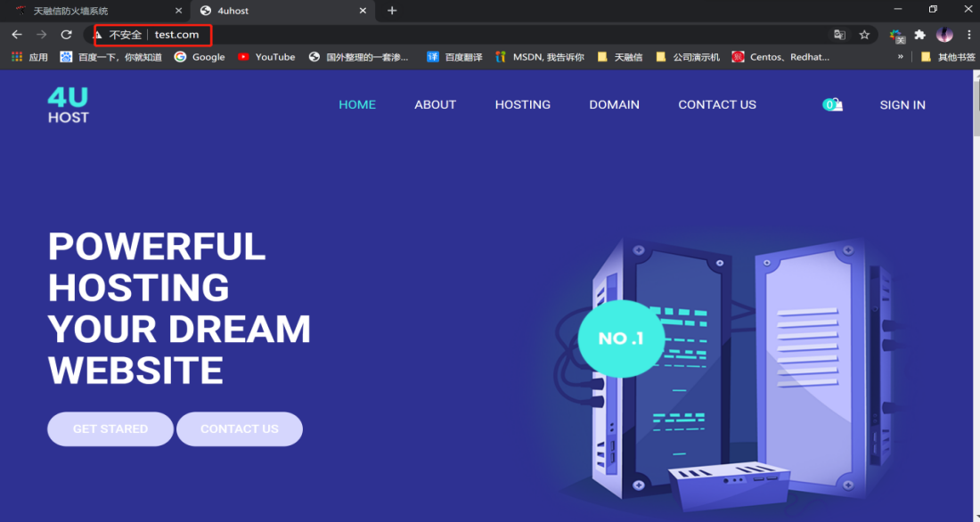Screen dimensions: 980x522
Task: Click the 4U HOST logo
Action: pos(69,104)
